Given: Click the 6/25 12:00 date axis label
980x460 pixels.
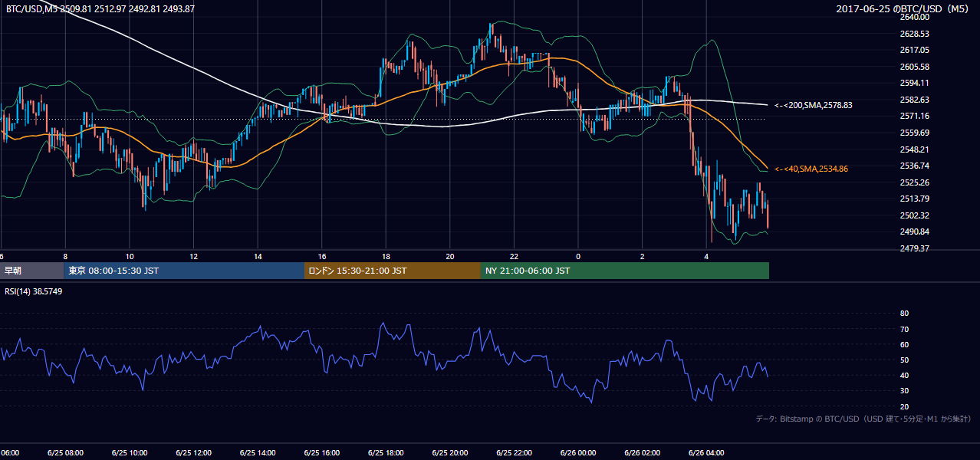Looking at the screenshot, I should tap(193, 452).
